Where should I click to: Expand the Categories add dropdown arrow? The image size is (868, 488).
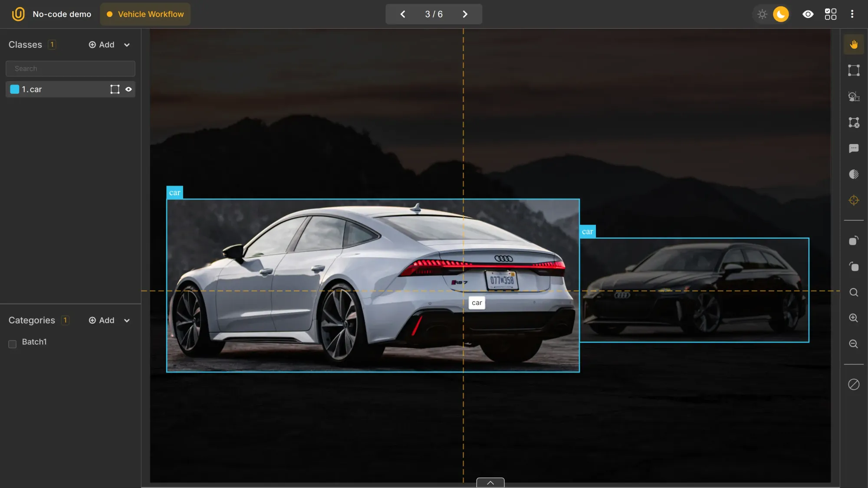pyautogui.click(x=127, y=321)
